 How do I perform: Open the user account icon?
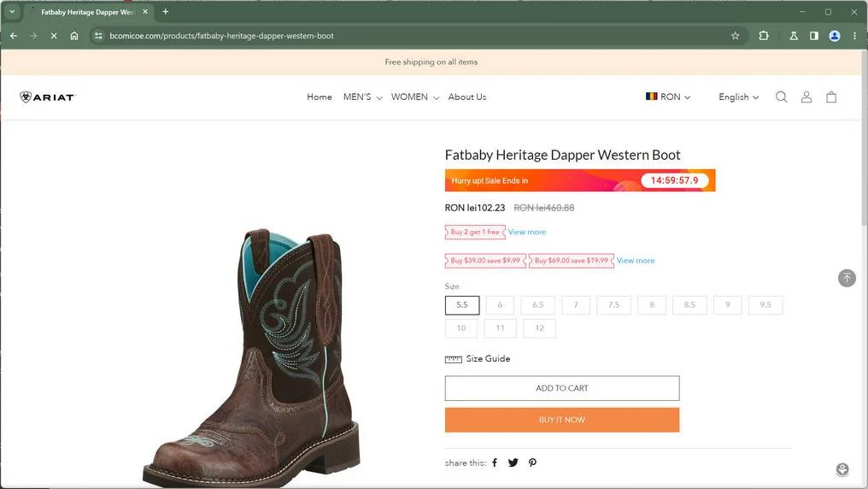pos(806,97)
